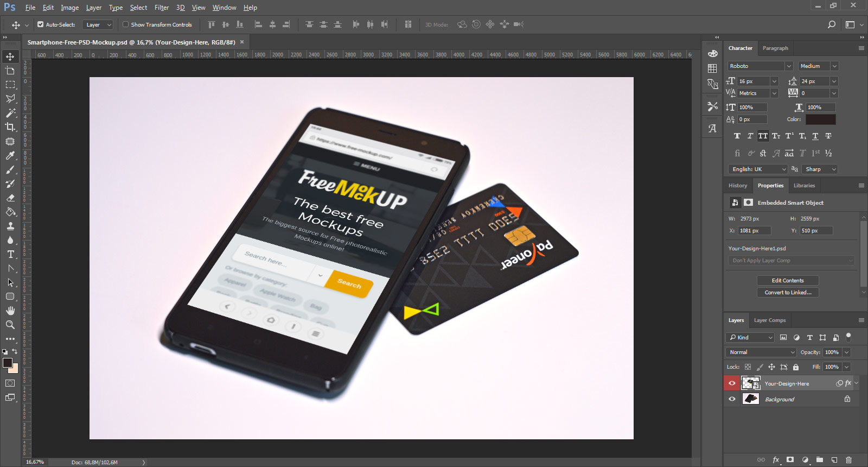Click the Edit Contents button
Viewport: 868px width, 467px height.
point(788,281)
